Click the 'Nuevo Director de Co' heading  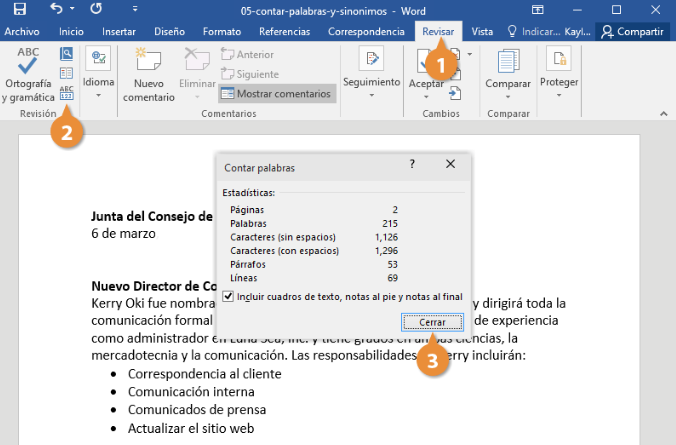(x=154, y=286)
